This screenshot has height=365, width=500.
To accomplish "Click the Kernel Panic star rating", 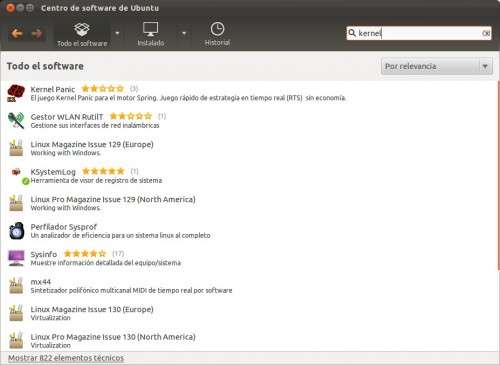I will (x=103, y=89).
